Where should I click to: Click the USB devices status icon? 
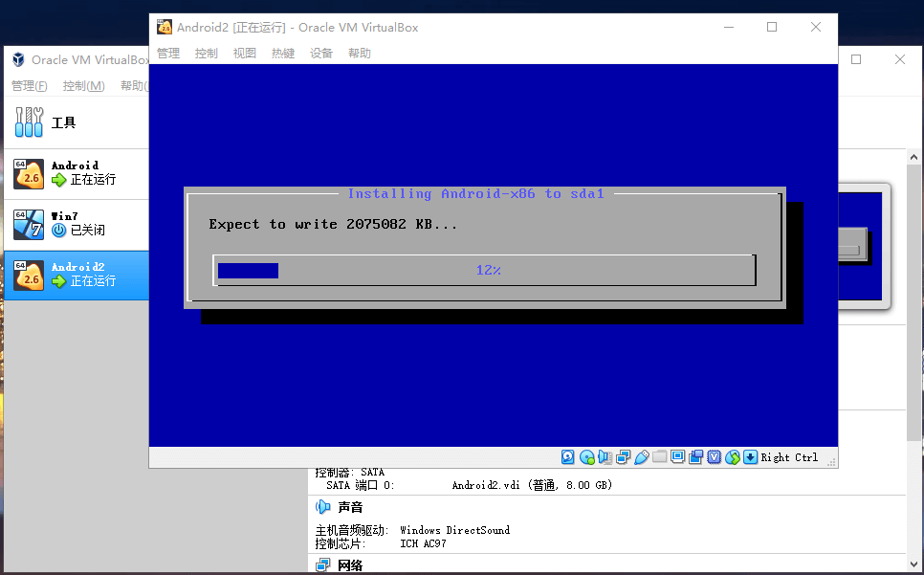tap(642, 457)
